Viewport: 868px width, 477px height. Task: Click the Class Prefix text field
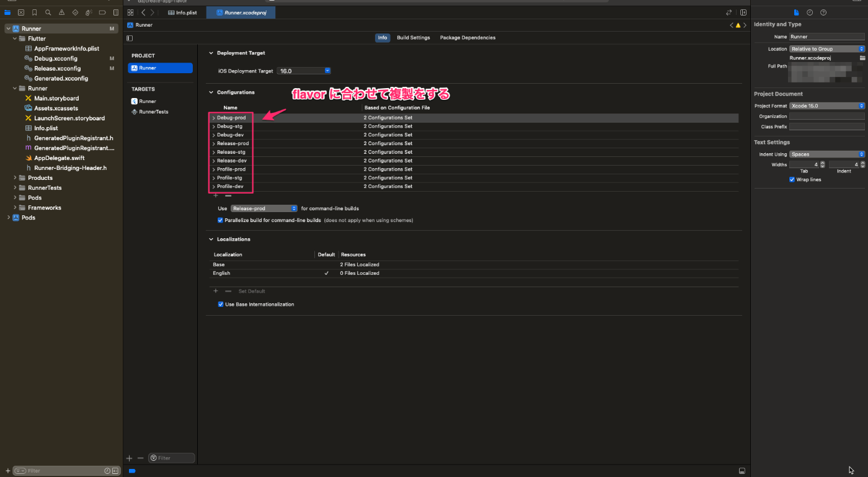point(826,127)
